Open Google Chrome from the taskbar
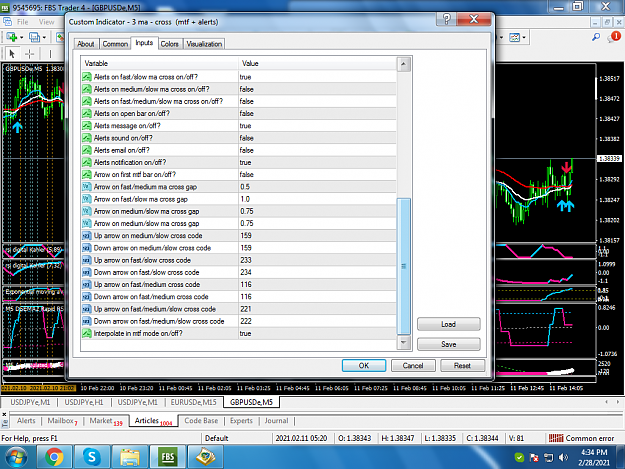 [54, 457]
